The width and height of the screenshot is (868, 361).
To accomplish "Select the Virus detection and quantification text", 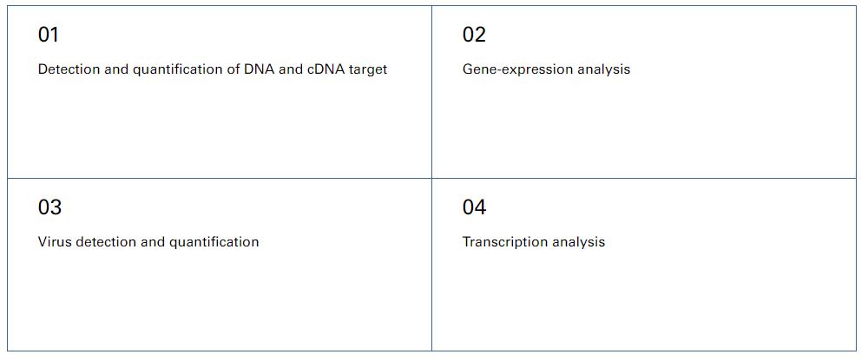I will click(148, 242).
